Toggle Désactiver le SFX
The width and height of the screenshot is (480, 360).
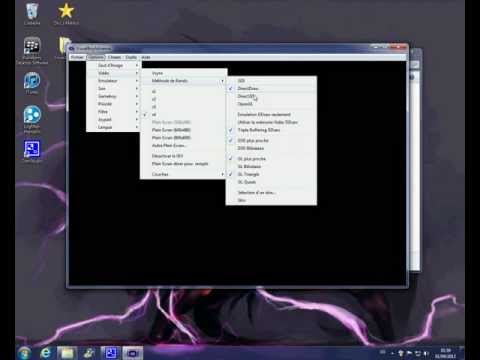click(183, 156)
